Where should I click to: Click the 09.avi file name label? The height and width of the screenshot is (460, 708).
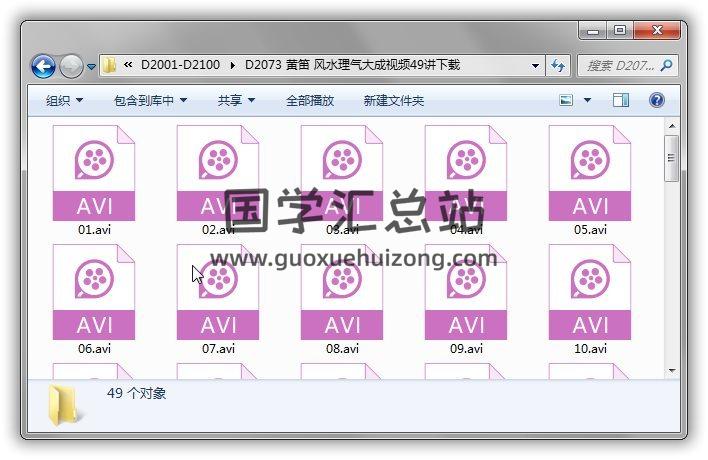(466, 348)
